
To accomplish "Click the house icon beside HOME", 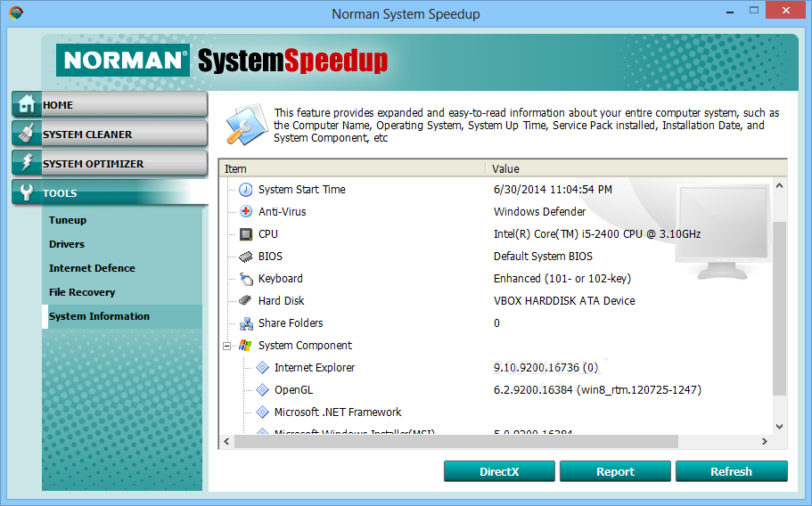I will (26, 104).
